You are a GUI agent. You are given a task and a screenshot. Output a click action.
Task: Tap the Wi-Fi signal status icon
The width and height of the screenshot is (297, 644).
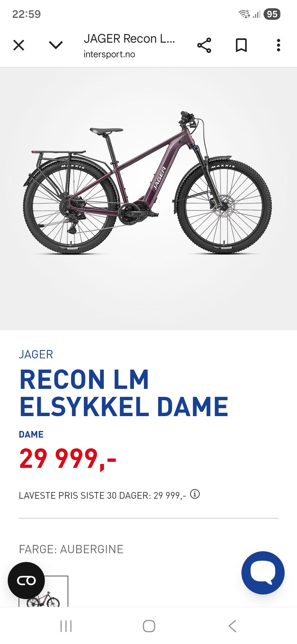(x=244, y=14)
